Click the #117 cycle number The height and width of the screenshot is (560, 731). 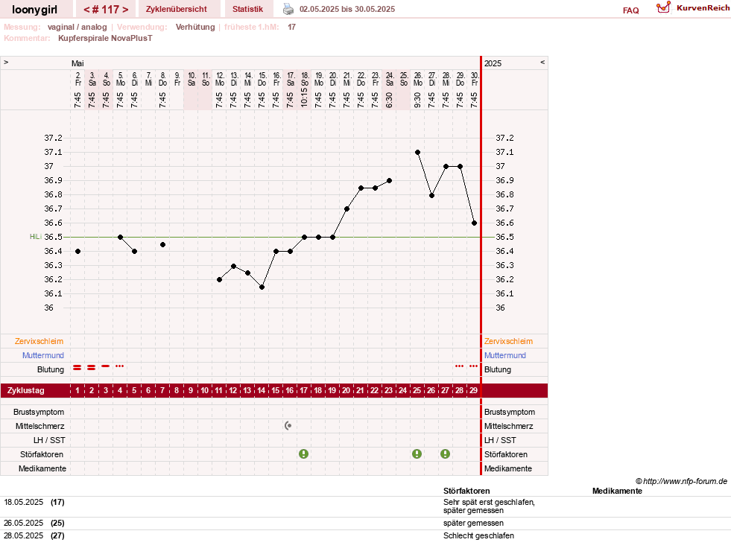pyautogui.click(x=106, y=10)
